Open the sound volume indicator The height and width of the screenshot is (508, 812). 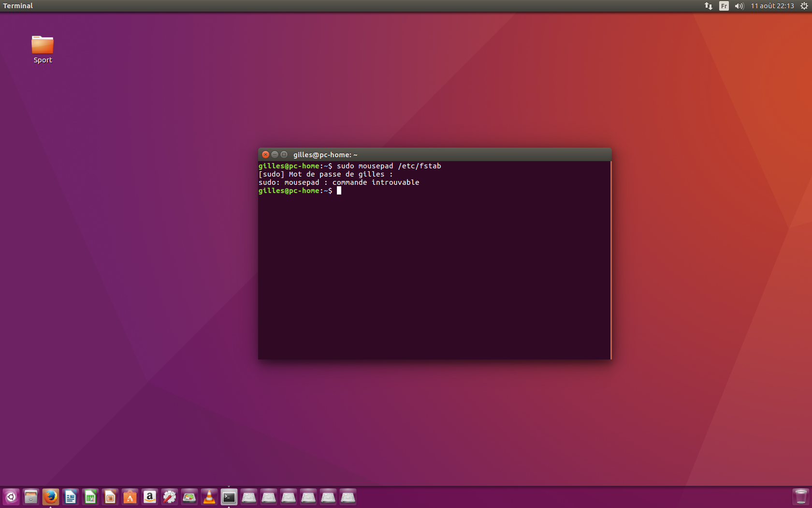pos(739,6)
